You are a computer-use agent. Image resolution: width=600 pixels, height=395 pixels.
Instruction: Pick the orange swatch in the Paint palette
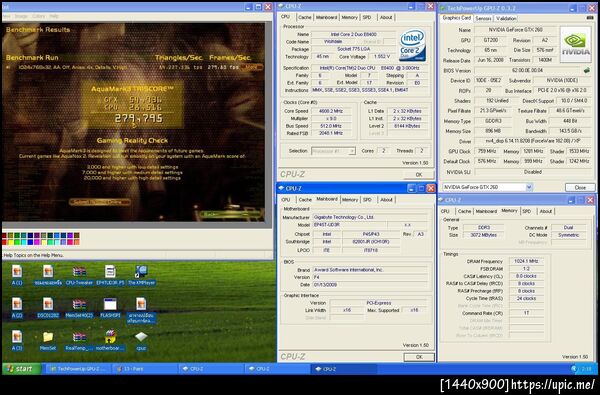tap(77, 242)
